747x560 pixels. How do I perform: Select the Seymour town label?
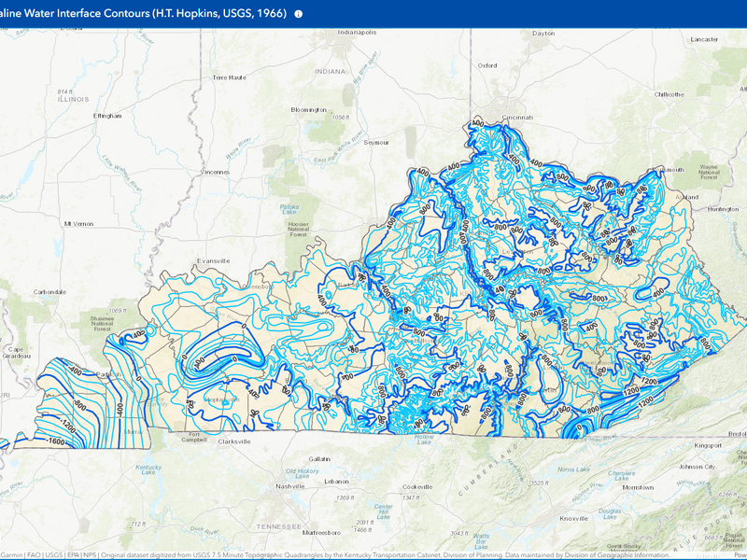pyautogui.click(x=376, y=143)
